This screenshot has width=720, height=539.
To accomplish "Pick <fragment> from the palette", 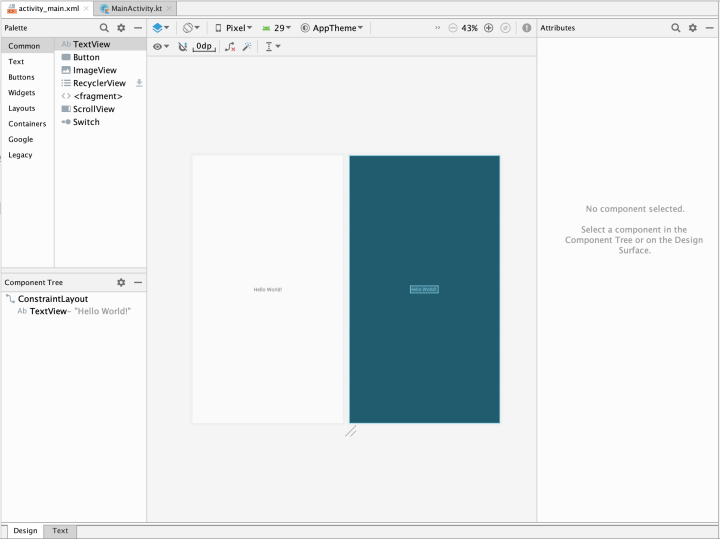I will click(101, 96).
